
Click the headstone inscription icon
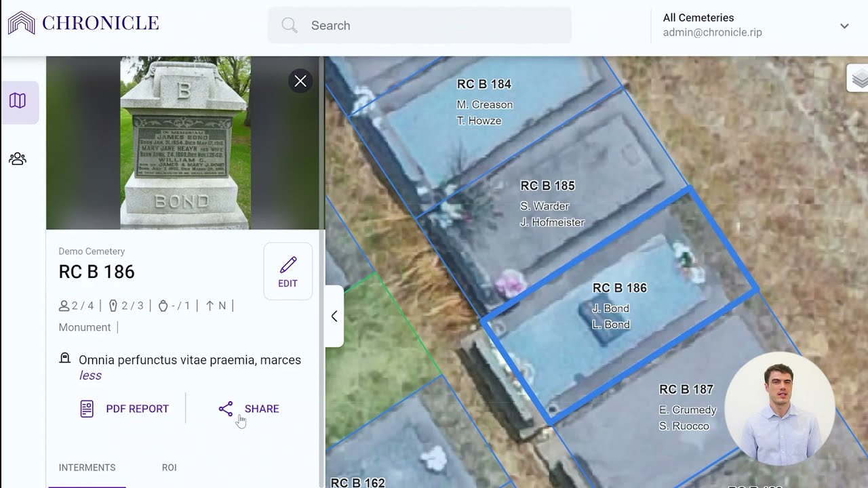(x=65, y=358)
